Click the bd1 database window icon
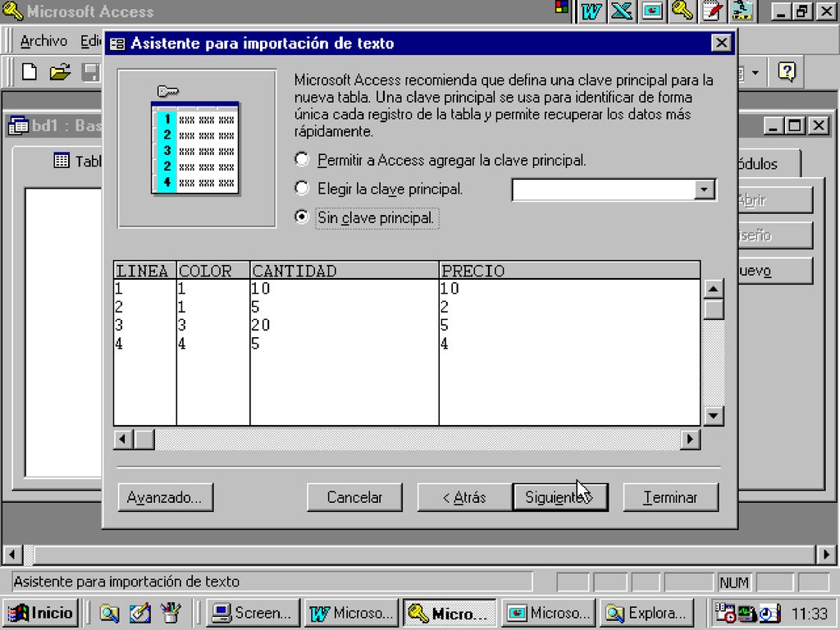This screenshot has width=840, height=630. [x=18, y=126]
